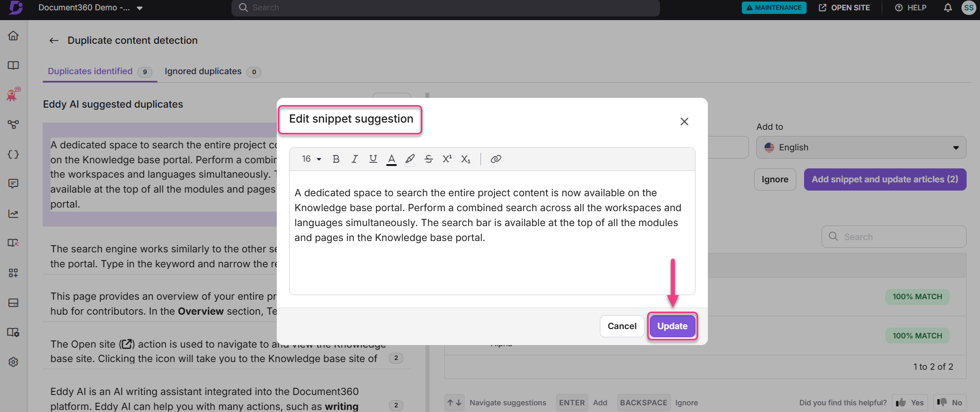Image resolution: width=980 pixels, height=412 pixels.
Task: Open Drive storage icon in sidebar
Action: click(13, 303)
